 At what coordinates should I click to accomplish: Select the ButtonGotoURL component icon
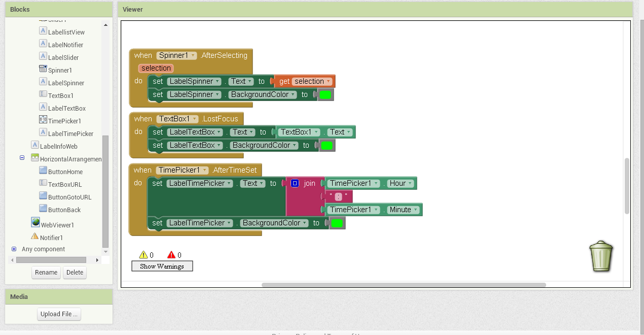43,196
